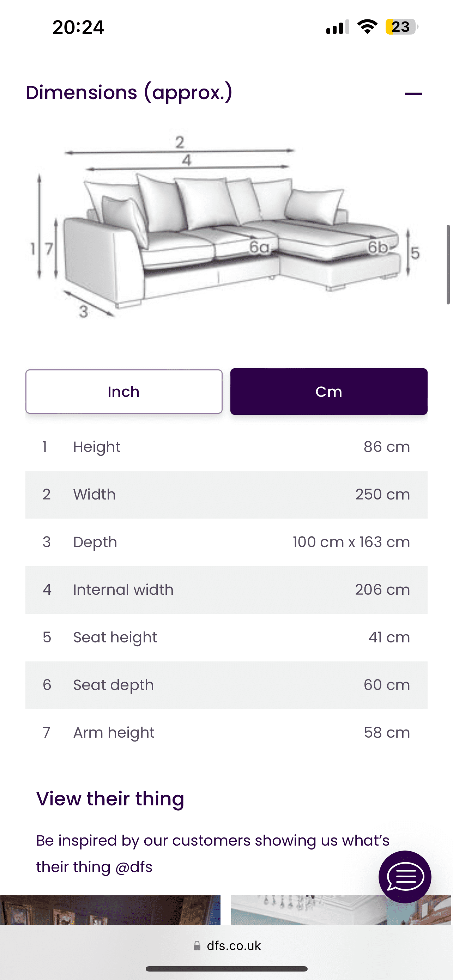Open the live chat bubble icon
The width and height of the screenshot is (453, 980).
[x=405, y=877]
